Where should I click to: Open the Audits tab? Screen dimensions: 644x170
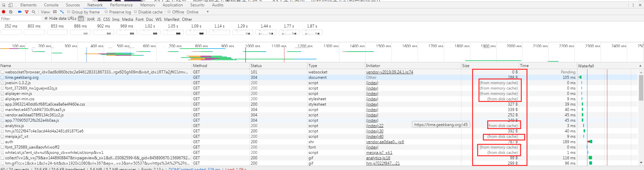click(x=218, y=5)
